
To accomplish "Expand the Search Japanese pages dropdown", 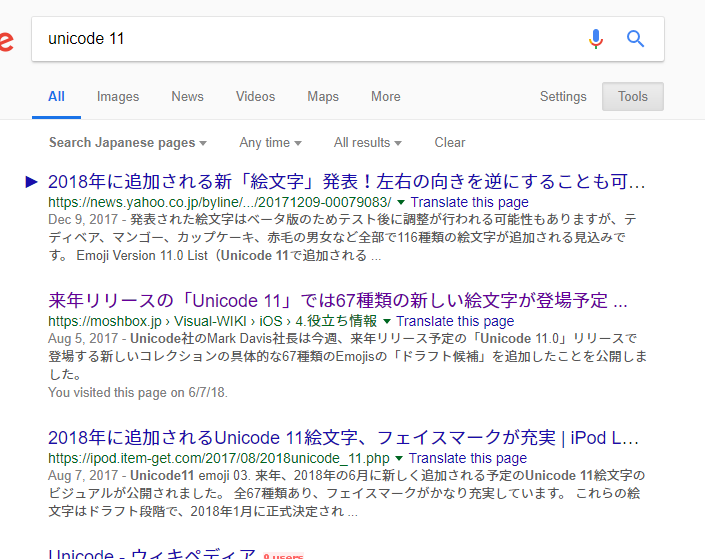I will click(x=128, y=143).
